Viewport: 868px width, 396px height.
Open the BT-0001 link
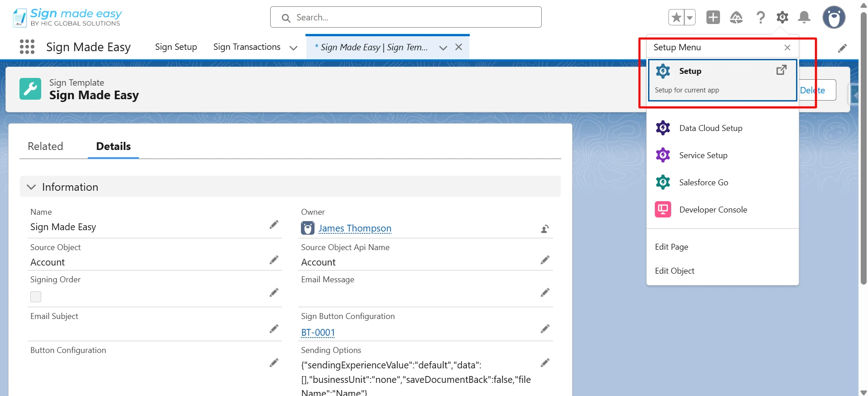click(318, 333)
